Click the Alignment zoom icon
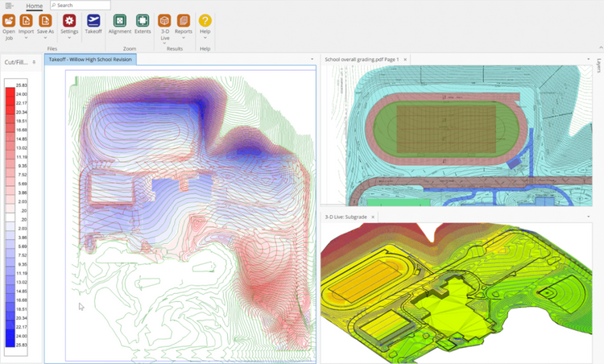The width and height of the screenshot is (604, 364). click(x=120, y=20)
